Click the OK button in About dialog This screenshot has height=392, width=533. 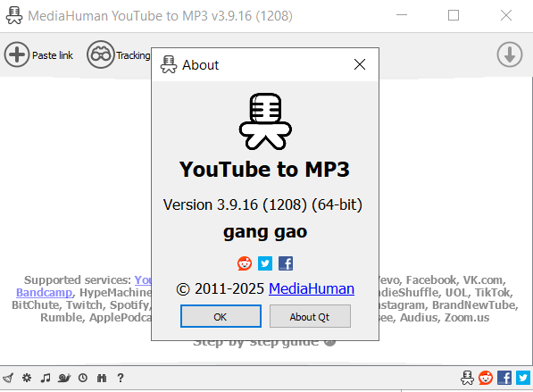point(221,316)
